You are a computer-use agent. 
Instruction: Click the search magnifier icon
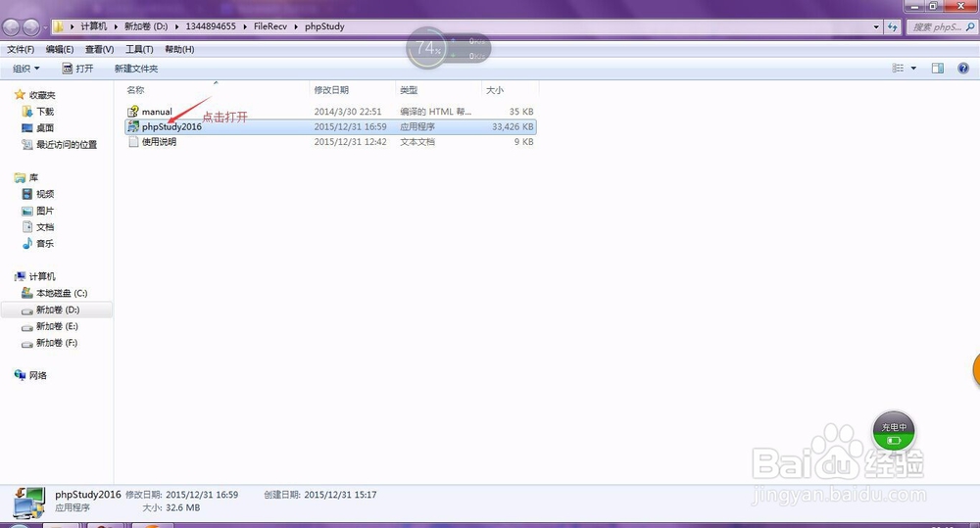point(970,26)
